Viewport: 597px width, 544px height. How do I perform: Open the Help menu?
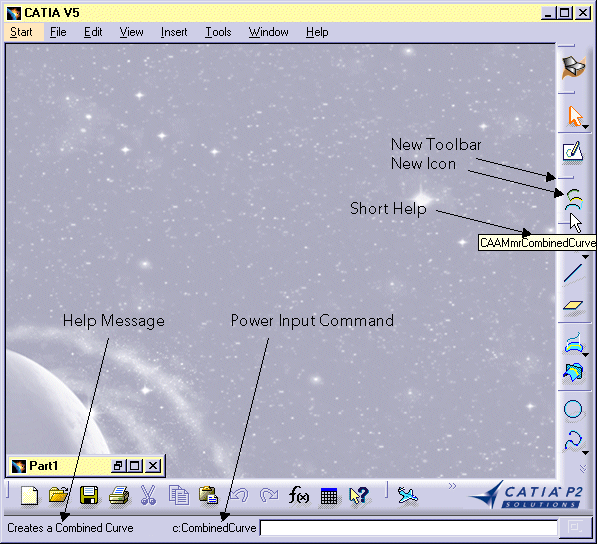tap(317, 32)
